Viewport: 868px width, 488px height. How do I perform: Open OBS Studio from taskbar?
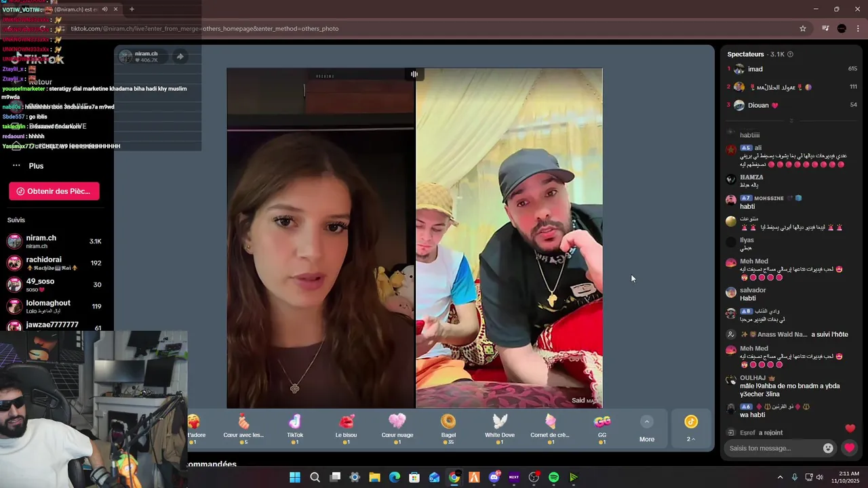[x=534, y=477]
